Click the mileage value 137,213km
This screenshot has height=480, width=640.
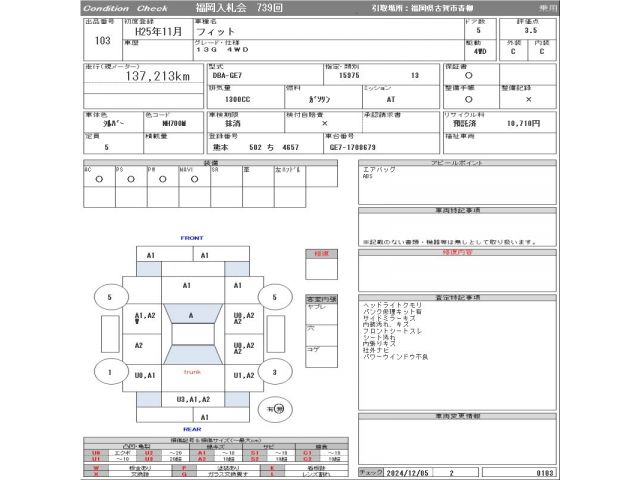coord(158,76)
